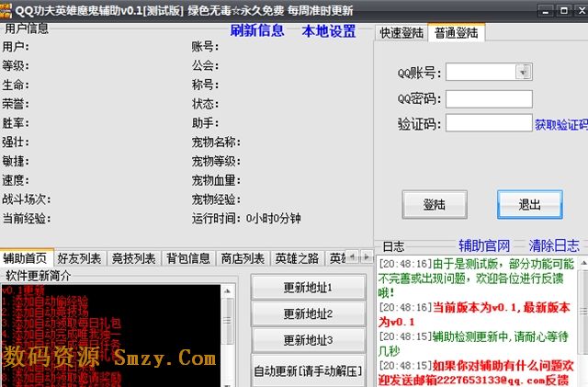Click the log entry 当前版本为v0.1,最新版本为v0.1
The width and height of the screenshot is (588, 387).
[x=474, y=314]
